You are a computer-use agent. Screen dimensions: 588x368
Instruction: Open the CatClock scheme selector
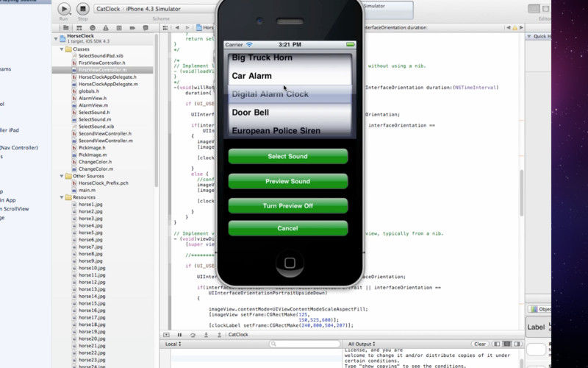tap(107, 9)
